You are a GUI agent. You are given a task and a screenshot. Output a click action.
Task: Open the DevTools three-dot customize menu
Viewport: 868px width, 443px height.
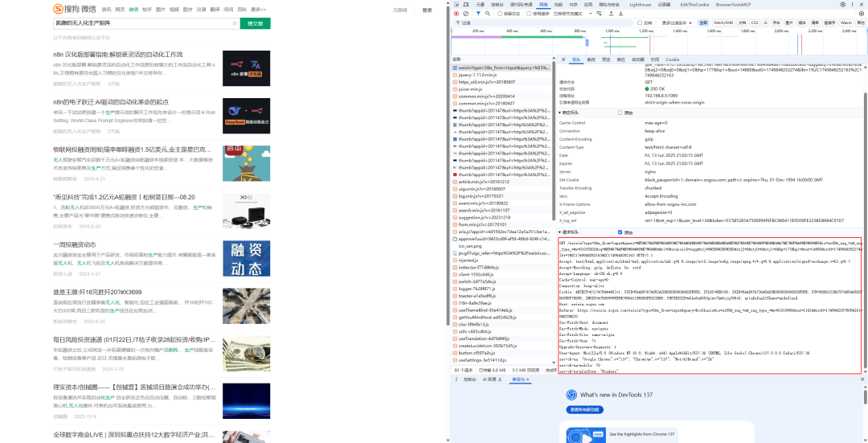point(853,4)
